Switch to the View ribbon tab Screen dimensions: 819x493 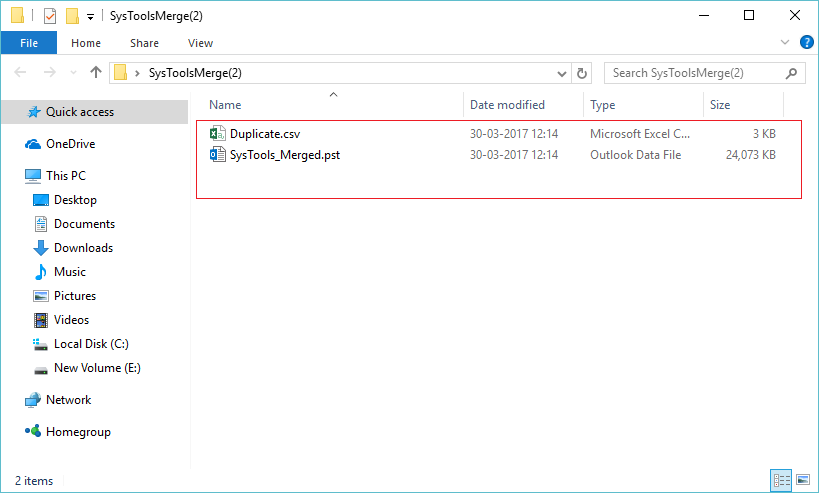coord(200,43)
